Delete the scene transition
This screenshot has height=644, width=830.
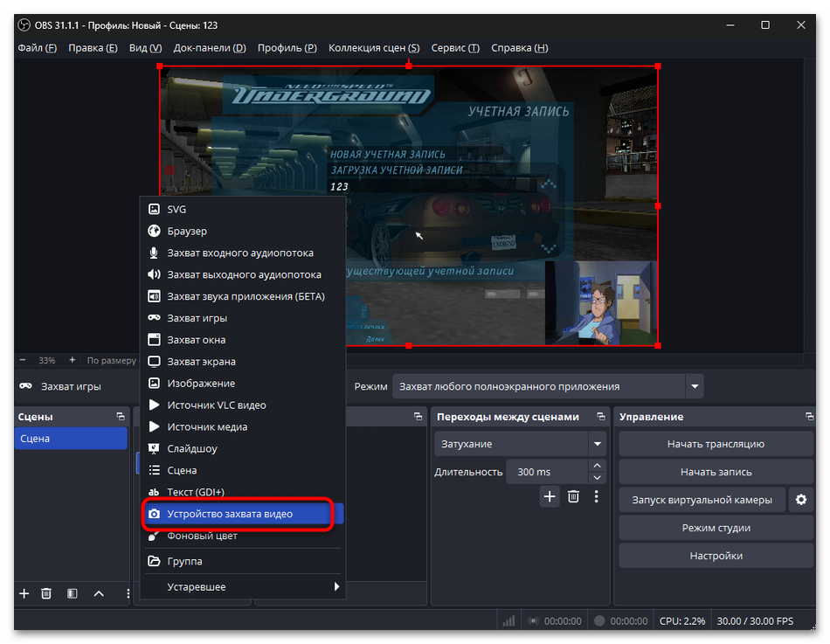pos(573,496)
